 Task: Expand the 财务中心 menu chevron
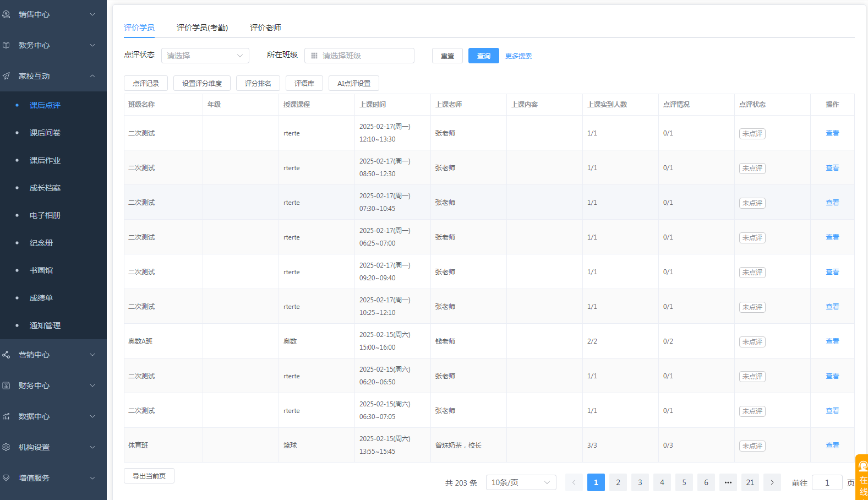click(92, 385)
